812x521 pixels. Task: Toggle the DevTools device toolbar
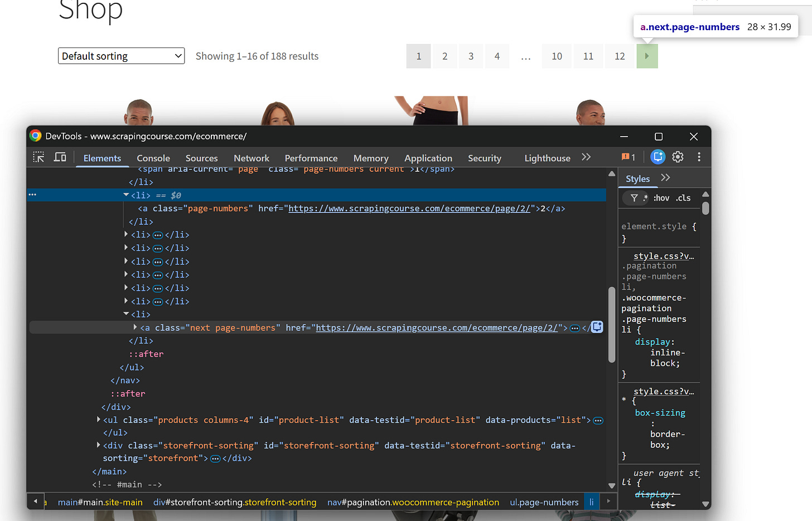pyautogui.click(x=60, y=157)
